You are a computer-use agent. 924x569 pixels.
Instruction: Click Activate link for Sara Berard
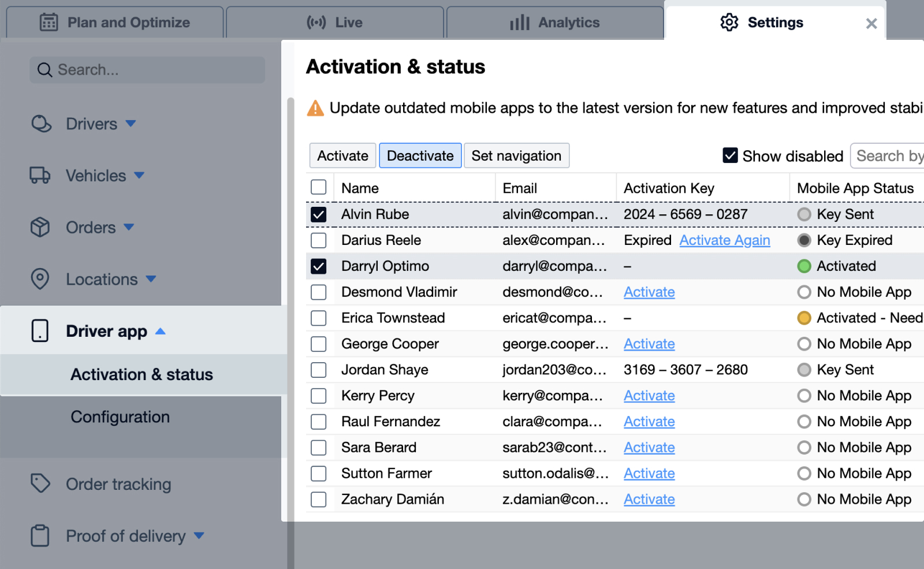(649, 448)
